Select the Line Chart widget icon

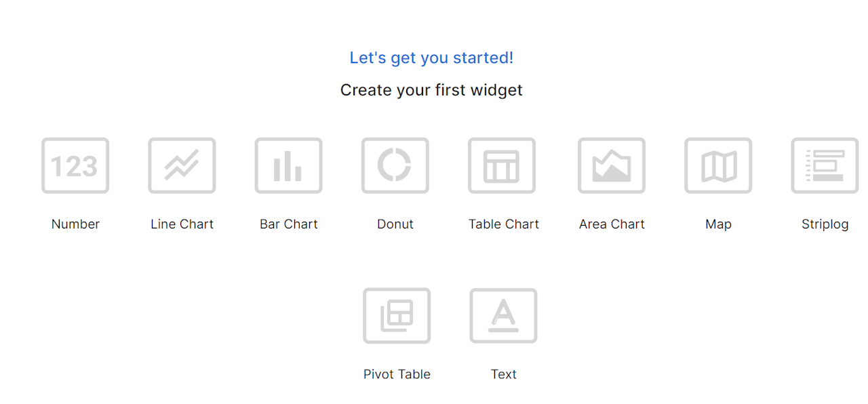[182, 166]
